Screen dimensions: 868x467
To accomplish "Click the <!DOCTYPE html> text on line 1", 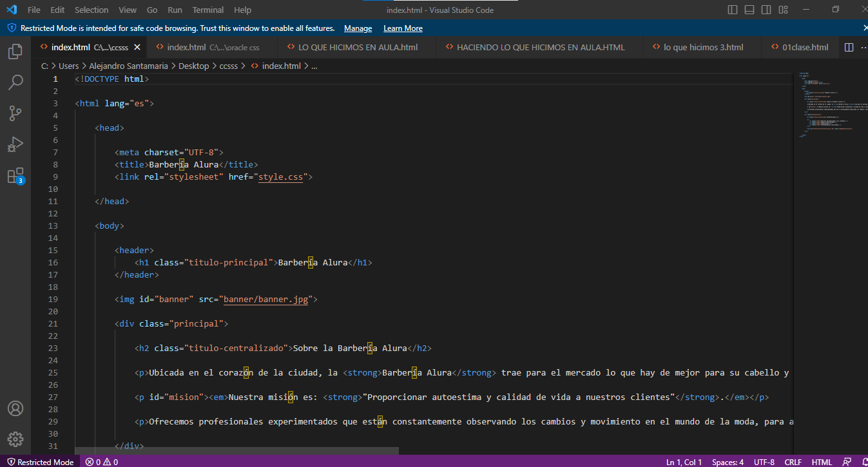I will pyautogui.click(x=112, y=79).
